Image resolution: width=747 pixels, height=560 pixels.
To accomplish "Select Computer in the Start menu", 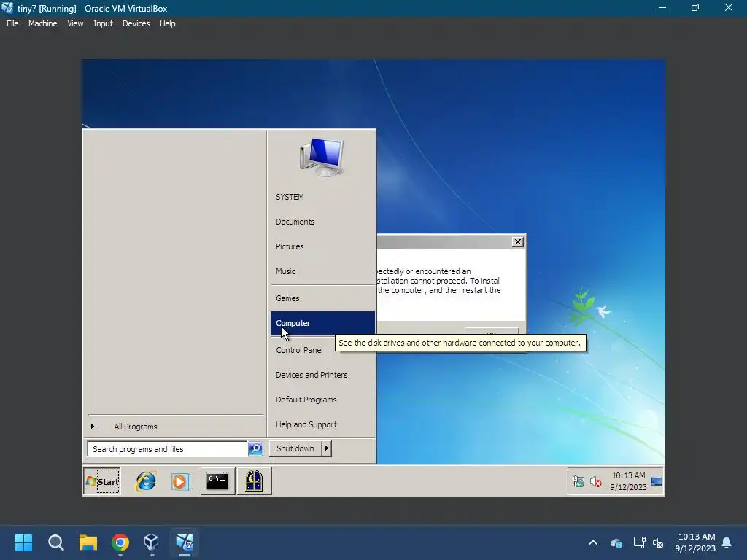I will pyautogui.click(x=322, y=323).
